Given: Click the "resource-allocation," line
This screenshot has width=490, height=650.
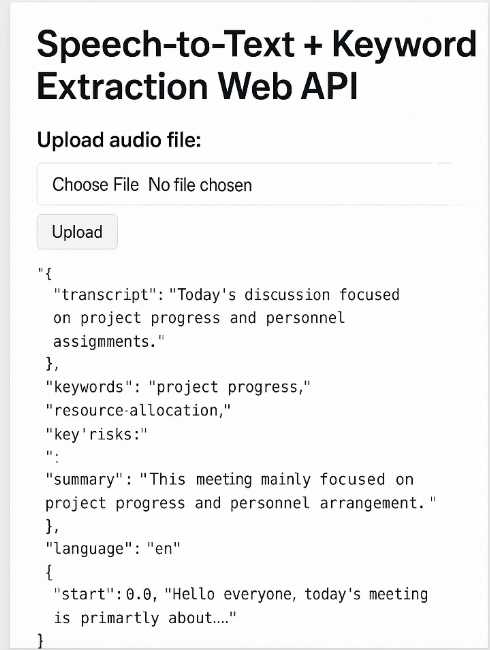Looking at the screenshot, I should click(x=138, y=411).
